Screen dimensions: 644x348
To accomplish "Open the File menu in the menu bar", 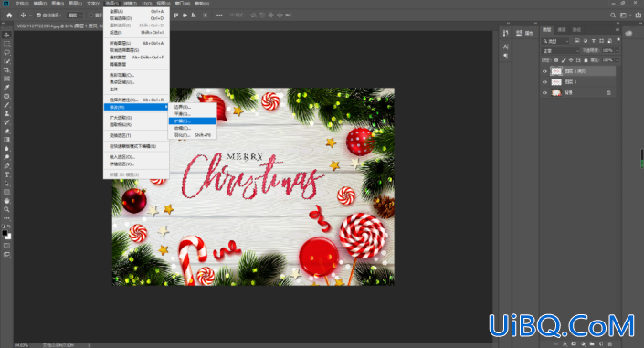I will pos(22,4).
